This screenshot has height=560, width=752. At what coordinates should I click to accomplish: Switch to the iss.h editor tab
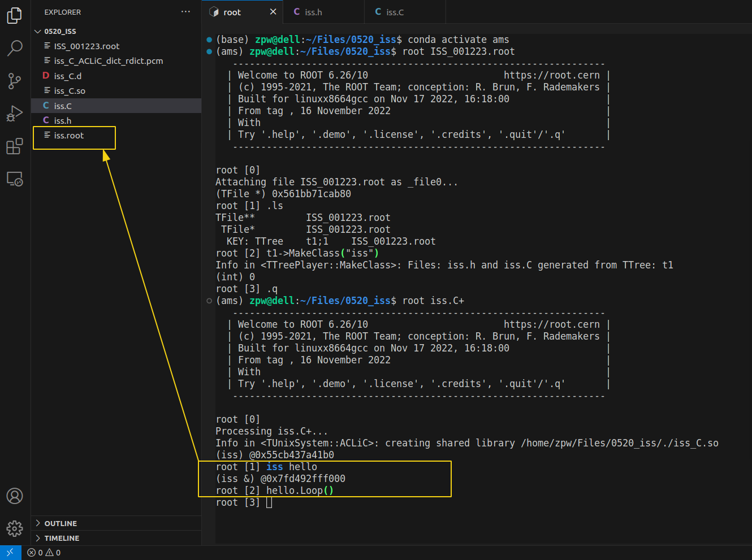tap(324, 12)
